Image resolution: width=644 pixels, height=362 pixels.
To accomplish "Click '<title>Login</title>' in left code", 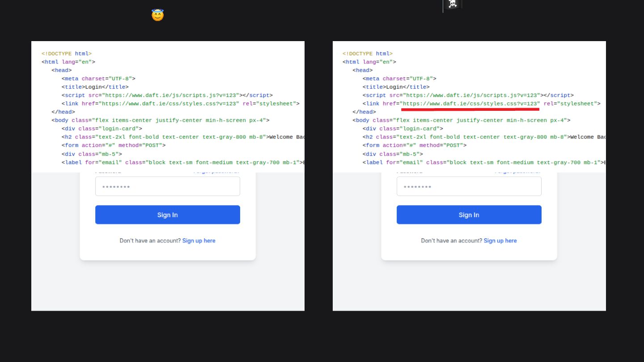I will (95, 87).
